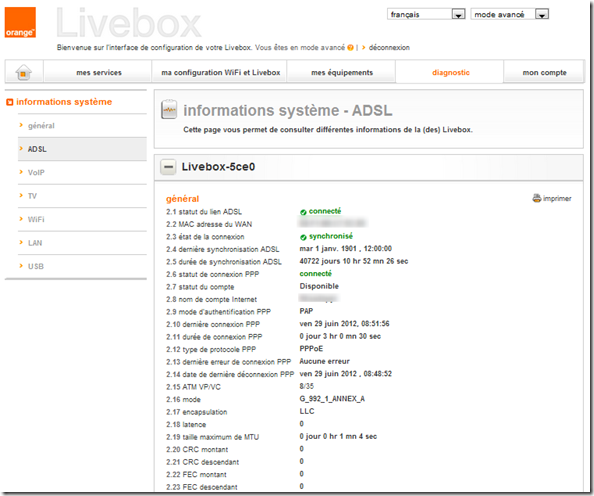The height and width of the screenshot is (496, 594).
Task: Click the 8/35 ATM VP/VC value
Action: (306, 386)
